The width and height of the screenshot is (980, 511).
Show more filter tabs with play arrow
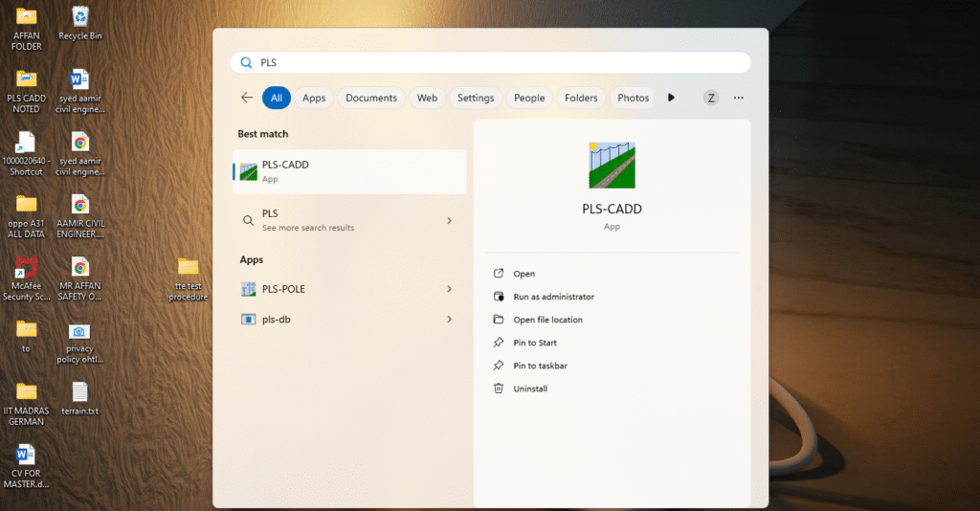tap(671, 98)
